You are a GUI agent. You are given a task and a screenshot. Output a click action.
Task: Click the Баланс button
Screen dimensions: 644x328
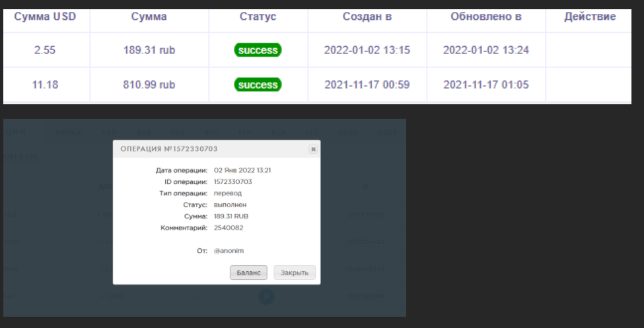point(248,273)
